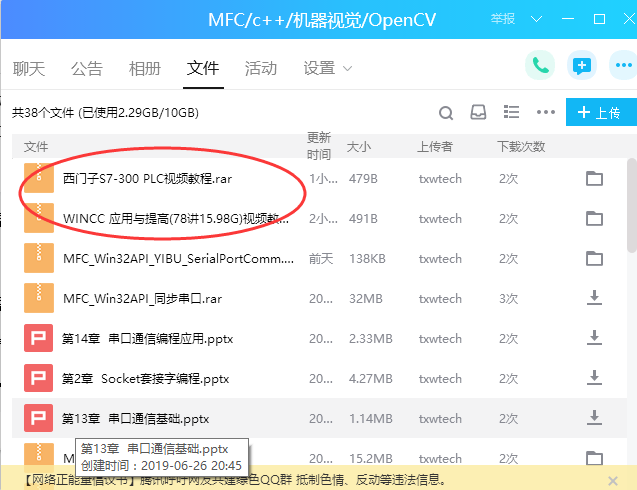Image resolution: width=637 pixels, height=490 pixels.
Task: Sort by 大小 size column header
Action: (x=359, y=147)
